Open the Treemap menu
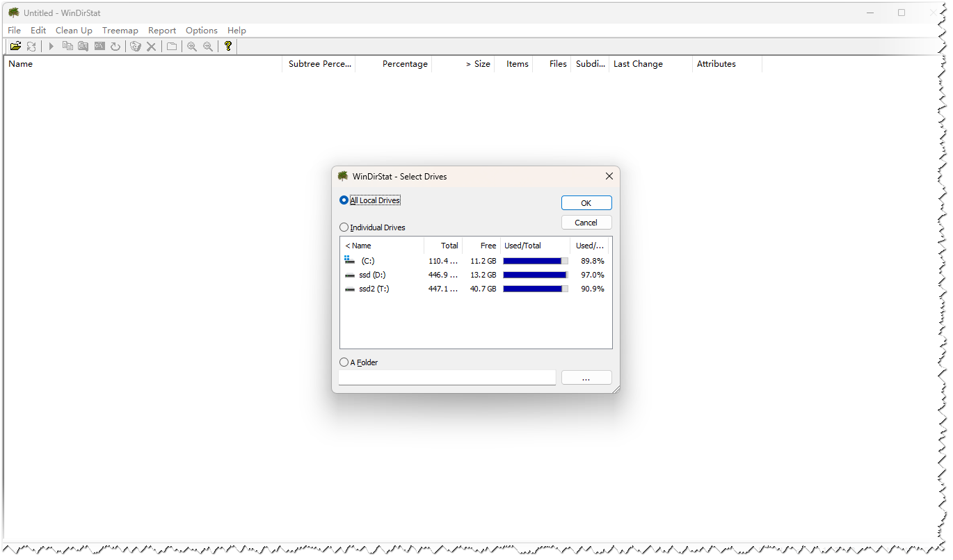The image size is (953, 560). point(120,31)
